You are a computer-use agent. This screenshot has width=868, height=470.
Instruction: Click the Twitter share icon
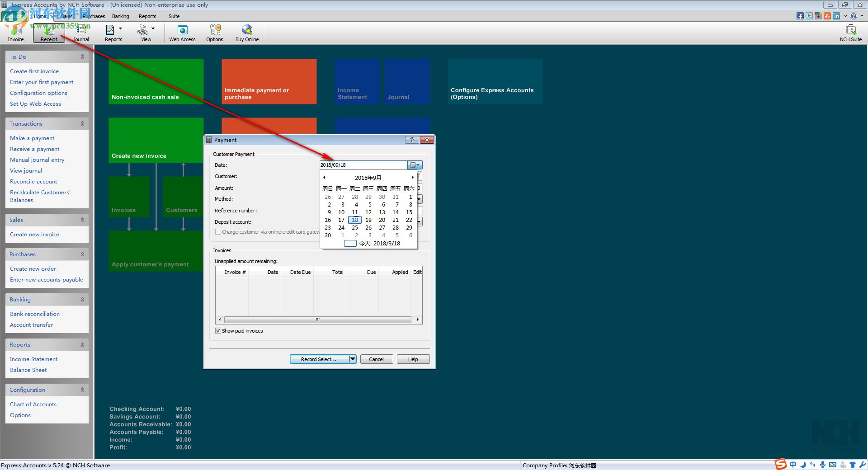click(809, 16)
